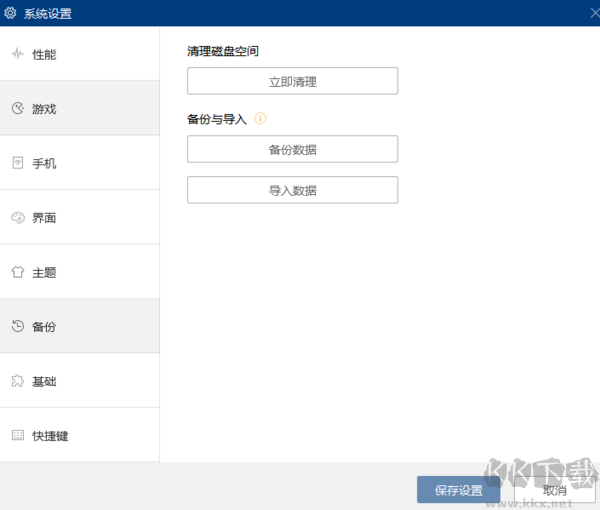
Task: Click the game pacman icon in sidebar
Action: click(18, 108)
